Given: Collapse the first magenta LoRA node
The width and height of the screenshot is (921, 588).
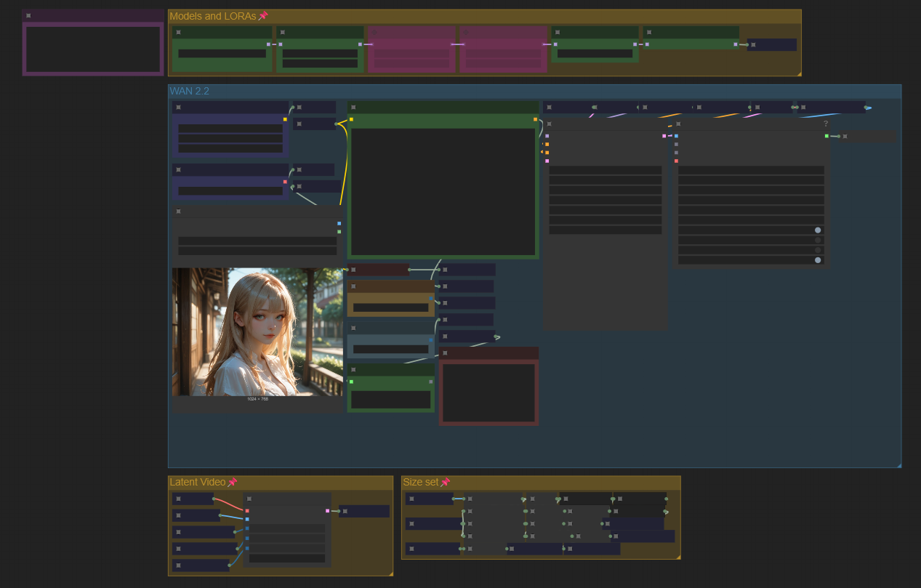Looking at the screenshot, I should point(374,33).
